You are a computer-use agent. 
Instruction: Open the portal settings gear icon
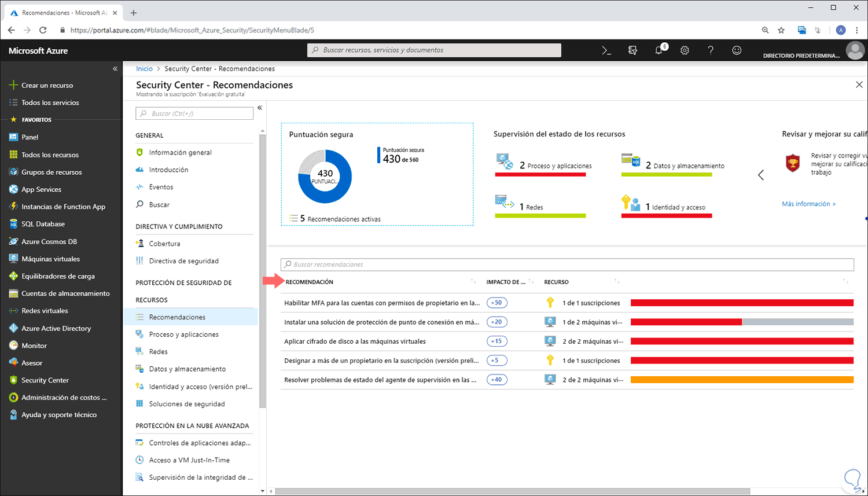coord(685,50)
